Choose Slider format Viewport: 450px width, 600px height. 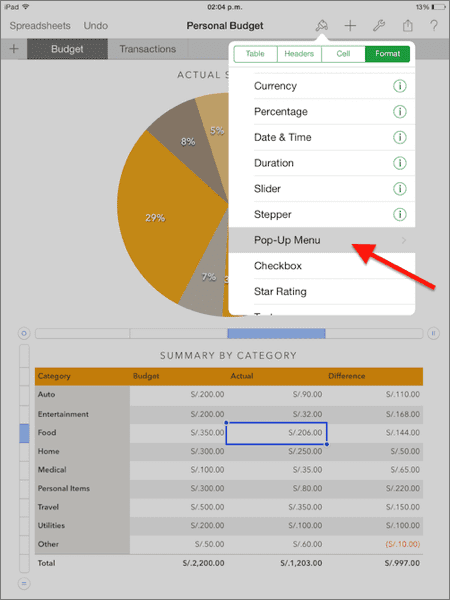pos(322,189)
